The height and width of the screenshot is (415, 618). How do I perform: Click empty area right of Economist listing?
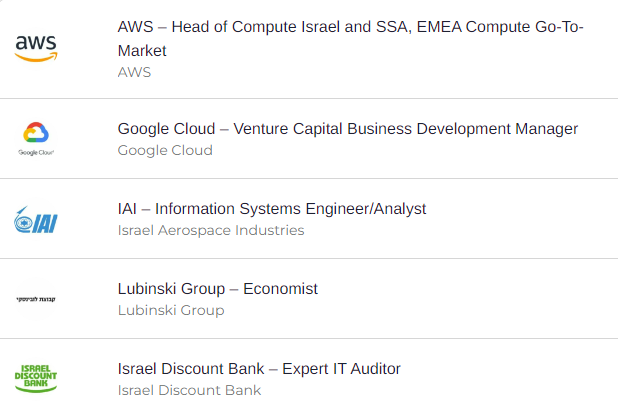(465, 299)
